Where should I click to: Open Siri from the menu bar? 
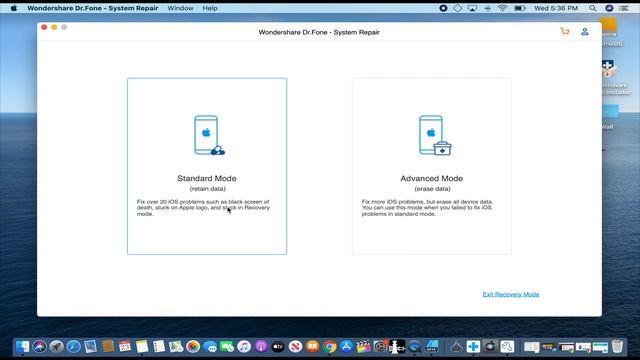coord(609,8)
